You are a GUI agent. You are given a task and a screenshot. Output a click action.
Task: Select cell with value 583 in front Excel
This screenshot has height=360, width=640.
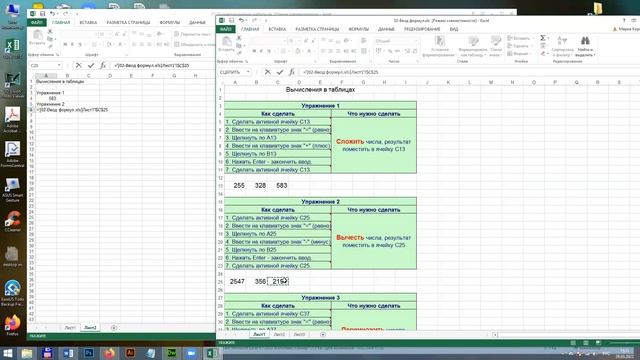tap(278, 185)
